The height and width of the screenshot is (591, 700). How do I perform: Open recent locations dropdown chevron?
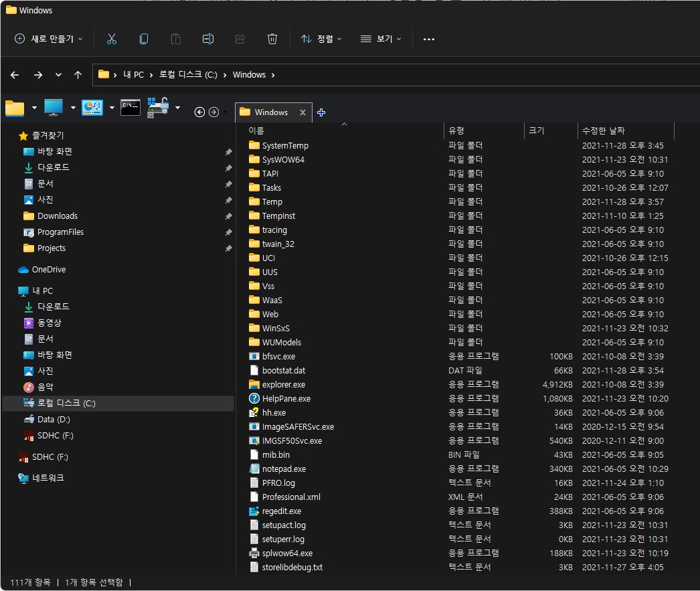[58, 75]
